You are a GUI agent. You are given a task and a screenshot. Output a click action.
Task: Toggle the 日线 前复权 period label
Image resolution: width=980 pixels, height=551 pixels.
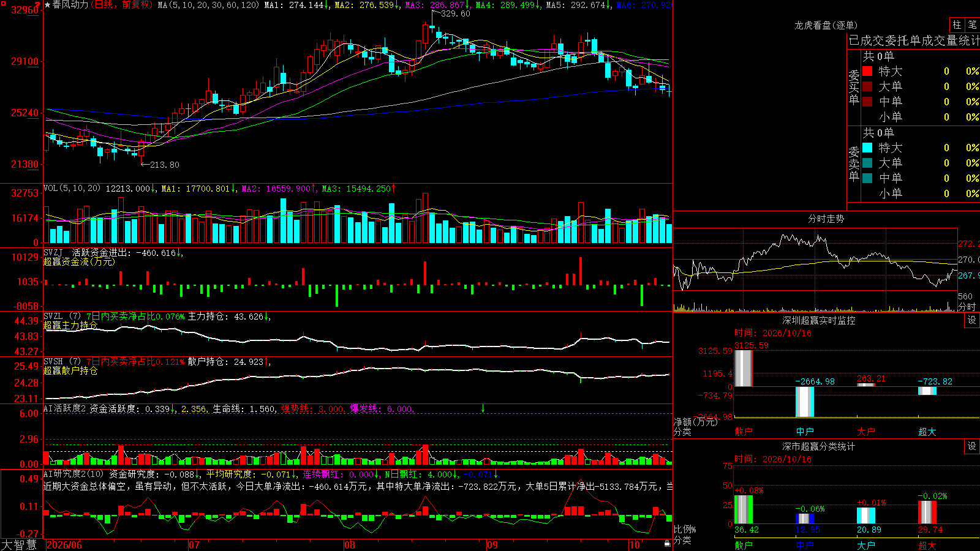tap(122, 5)
